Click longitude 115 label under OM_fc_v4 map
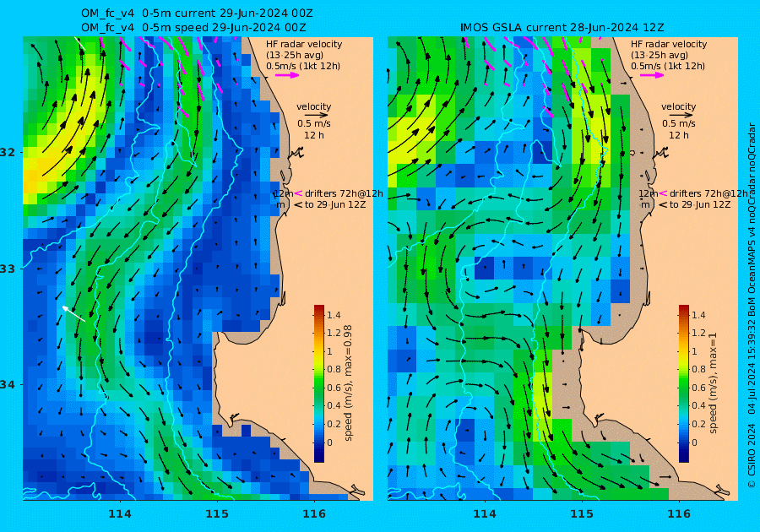Screen dimensions: 760x532 click(217, 514)
